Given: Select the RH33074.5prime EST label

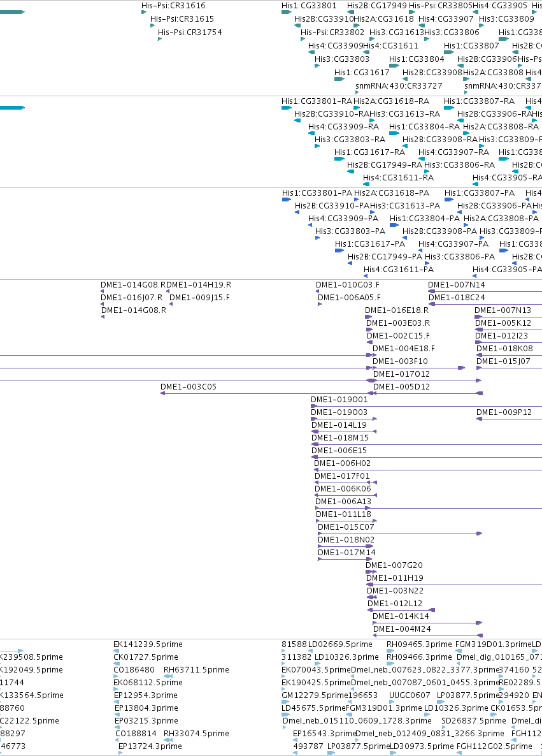Looking at the screenshot, I should coord(197,734).
